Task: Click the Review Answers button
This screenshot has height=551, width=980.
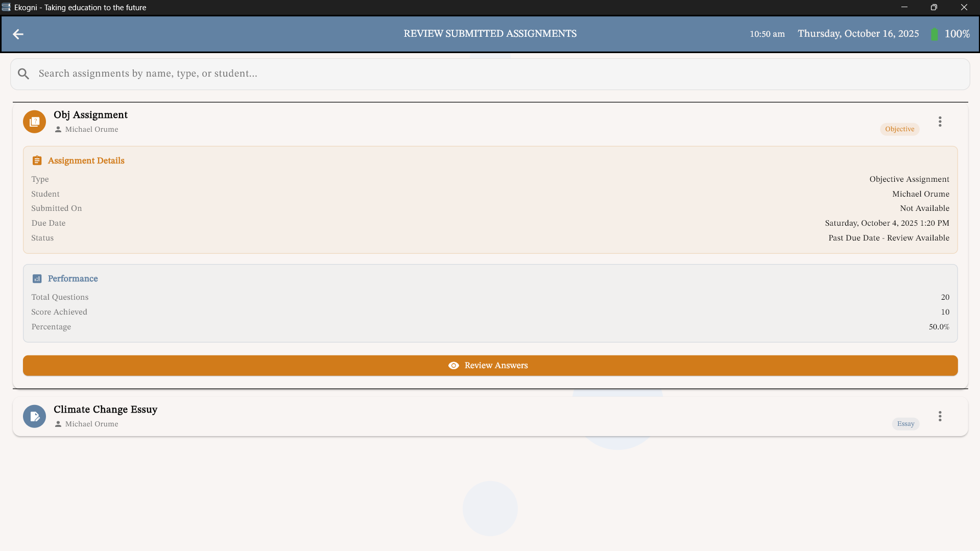Action: (490, 365)
